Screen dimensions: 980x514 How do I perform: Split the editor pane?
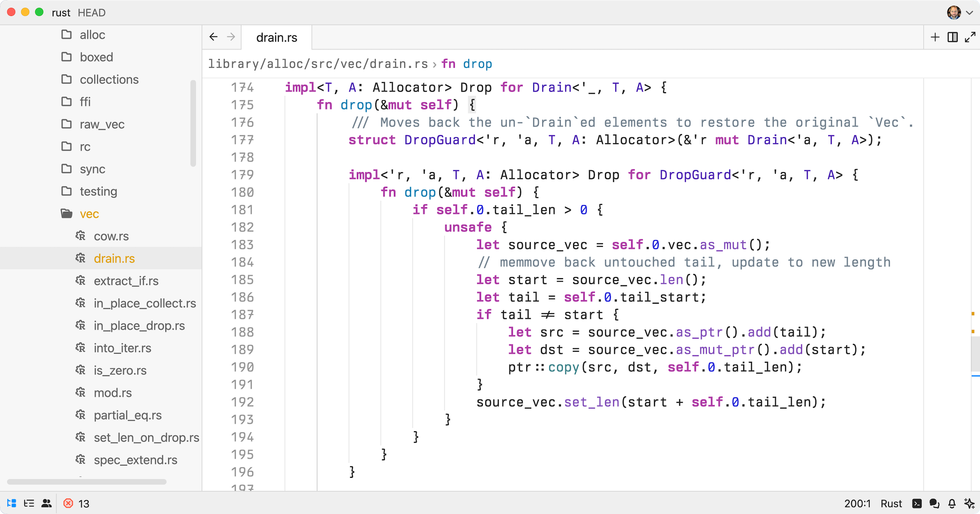(x=953, y=38)
